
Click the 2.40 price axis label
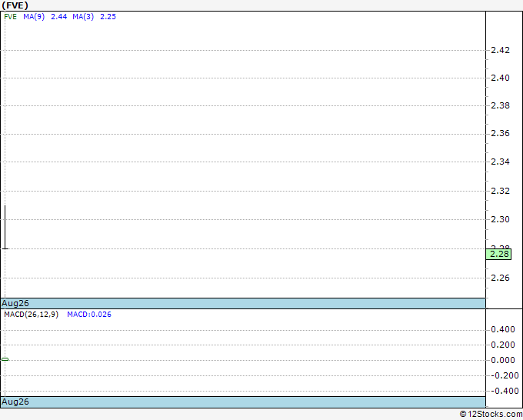501,78
